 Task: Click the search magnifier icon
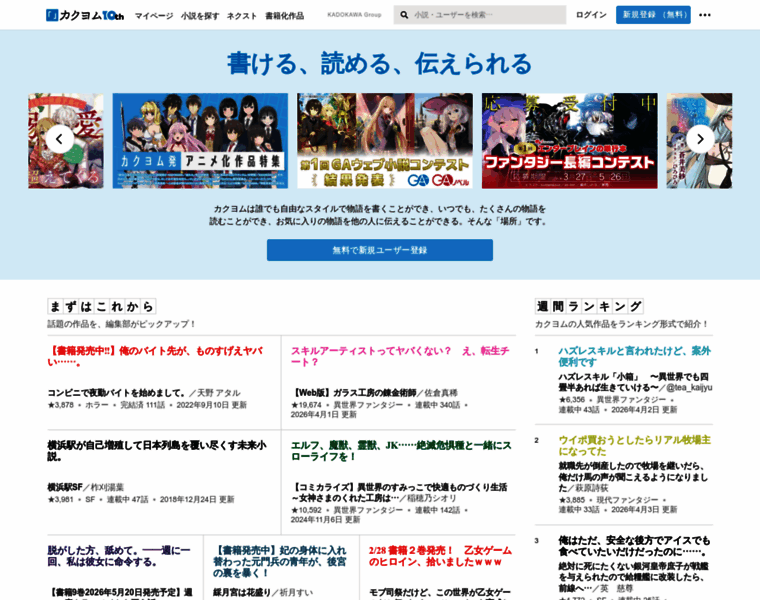point(404,15)
